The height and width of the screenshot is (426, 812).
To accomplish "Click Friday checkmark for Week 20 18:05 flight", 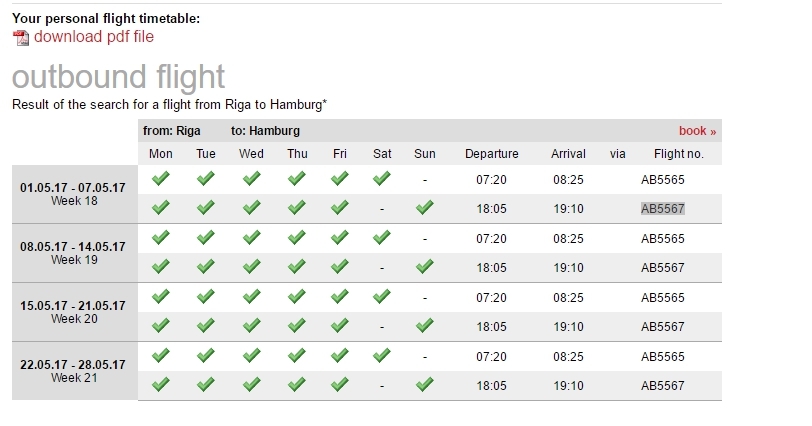I will [339, 326].
